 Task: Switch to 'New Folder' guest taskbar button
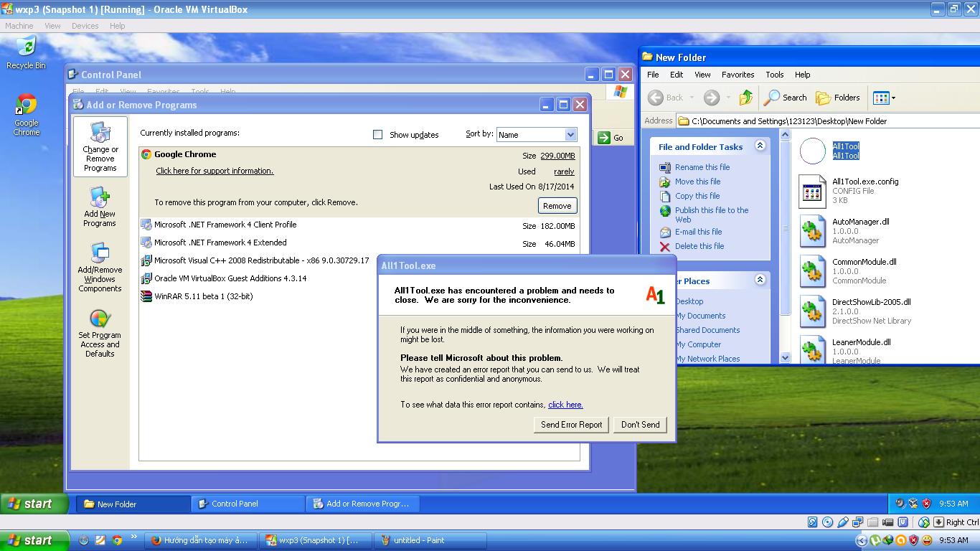[x=133, y=504]
